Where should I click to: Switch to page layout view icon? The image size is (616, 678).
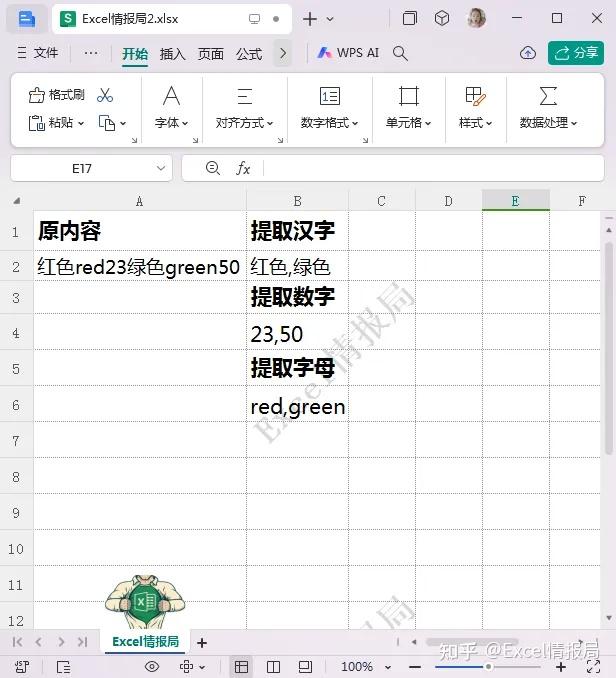tap(305, 667)
